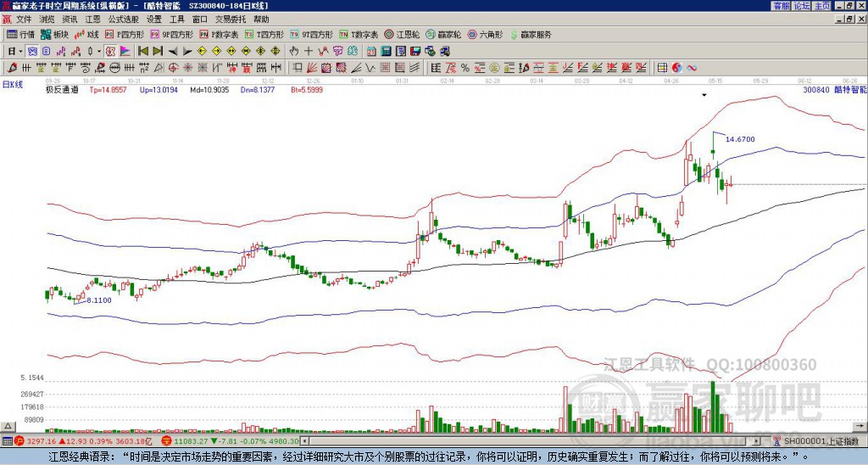Click horizontal scrollbar left arrow

(x=304, y=441)
